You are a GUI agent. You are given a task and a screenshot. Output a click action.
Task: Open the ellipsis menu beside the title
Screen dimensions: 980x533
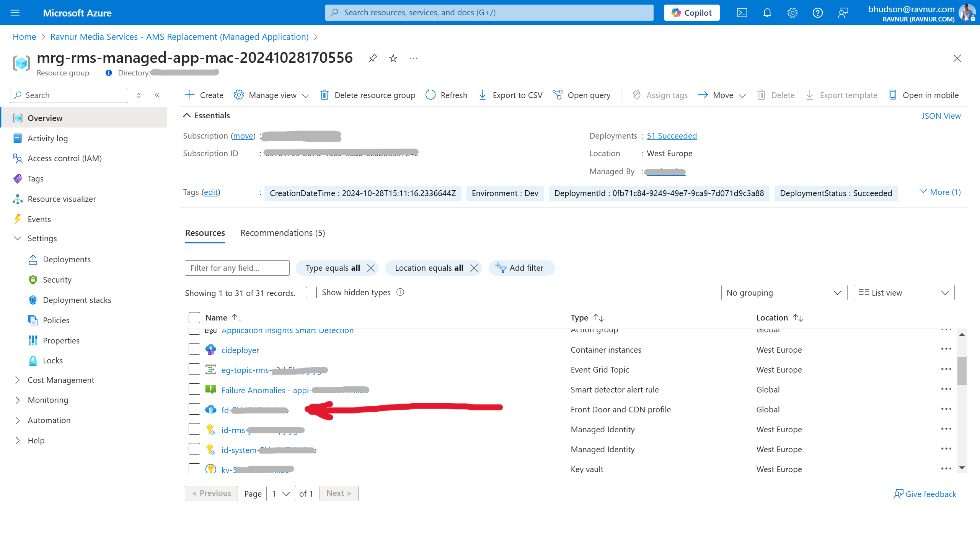(413, 58)
